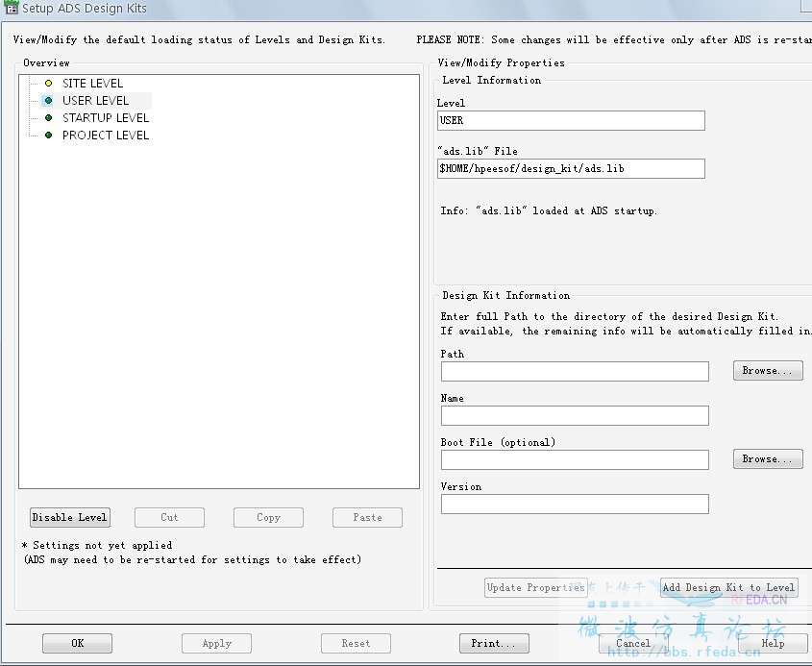Focus the design kit Path input field

(575, 371)
